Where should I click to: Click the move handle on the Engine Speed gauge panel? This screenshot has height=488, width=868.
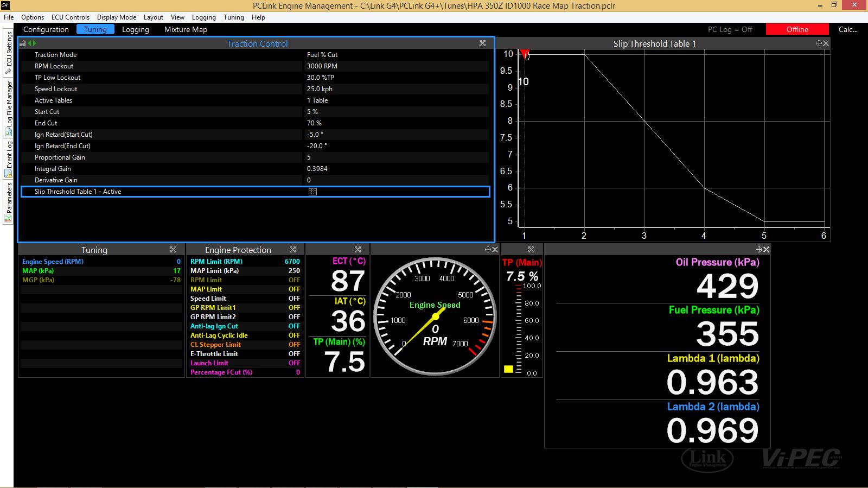click(x=488, y=250)
